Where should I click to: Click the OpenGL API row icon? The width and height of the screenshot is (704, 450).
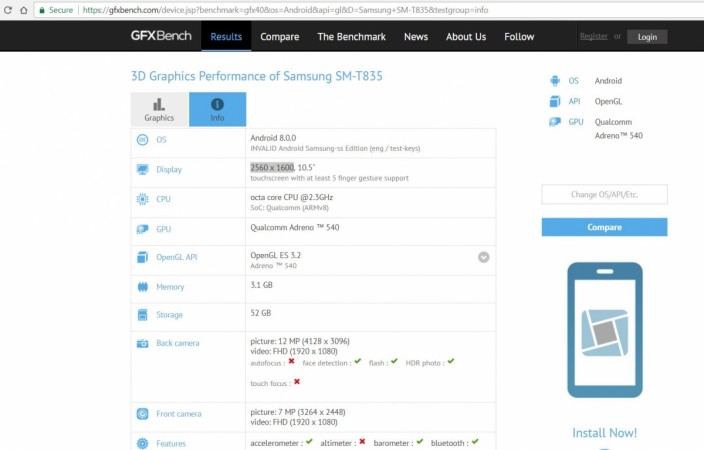[142, 257]
